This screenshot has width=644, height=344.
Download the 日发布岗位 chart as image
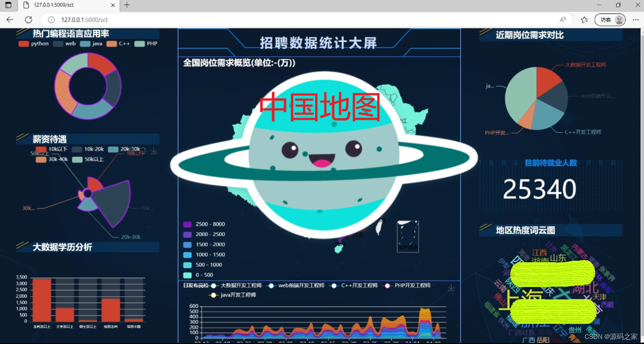(x=451, y=288)
